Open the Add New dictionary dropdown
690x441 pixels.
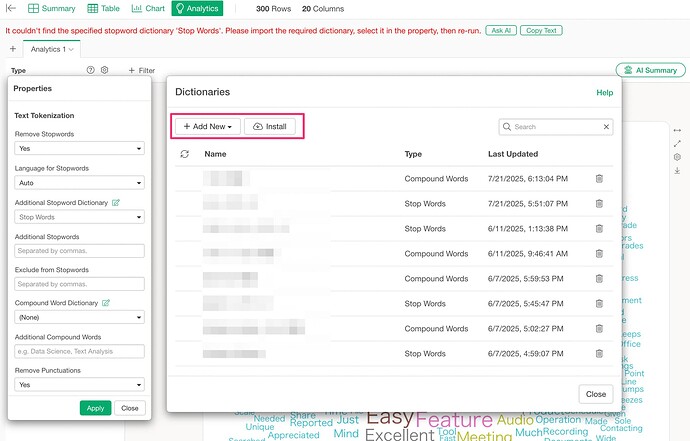pos(208,126)
